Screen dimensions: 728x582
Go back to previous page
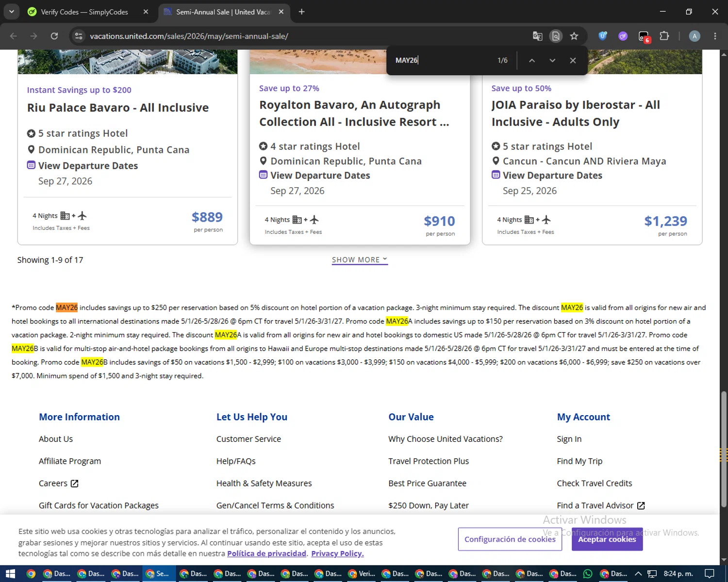pyautogui.click(x=14, y=36)
